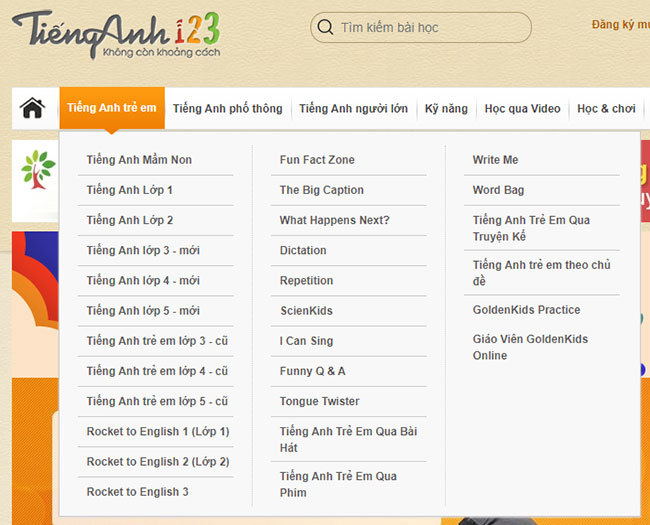Open 'Tiếng Anh Trẻ Em Qua Bài Hát'
This screenshot has width=650, height=525.
348,440
